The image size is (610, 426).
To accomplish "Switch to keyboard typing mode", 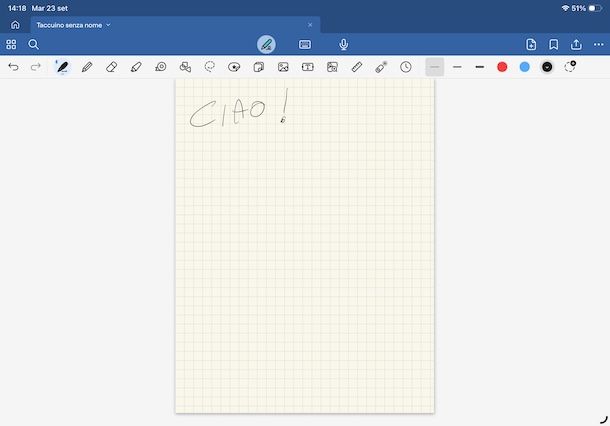I will 305,44.
